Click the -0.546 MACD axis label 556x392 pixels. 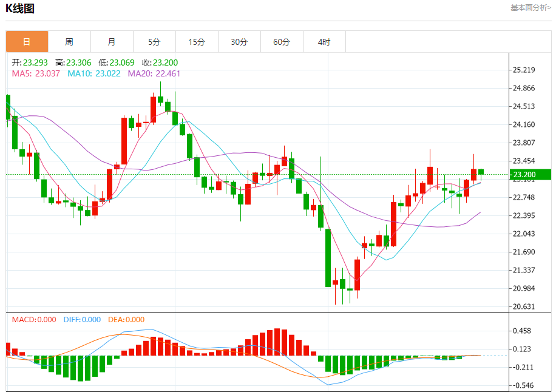pos(523,385)
